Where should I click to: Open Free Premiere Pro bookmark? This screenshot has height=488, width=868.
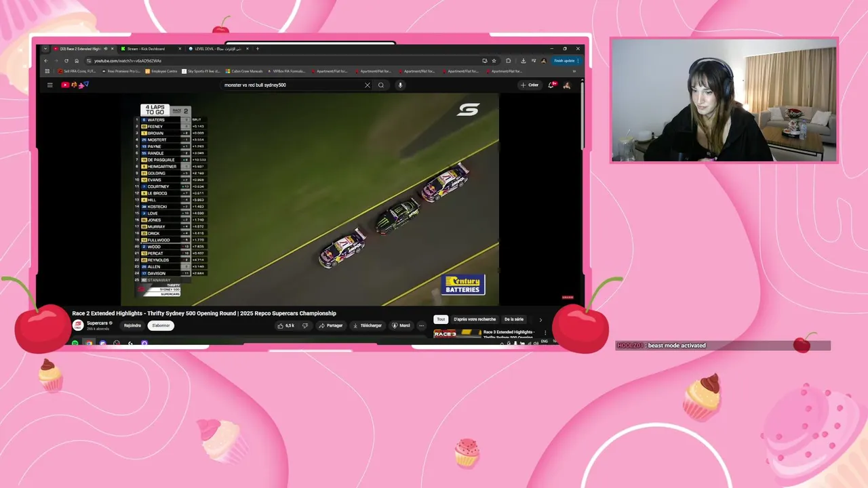[121, 71]
